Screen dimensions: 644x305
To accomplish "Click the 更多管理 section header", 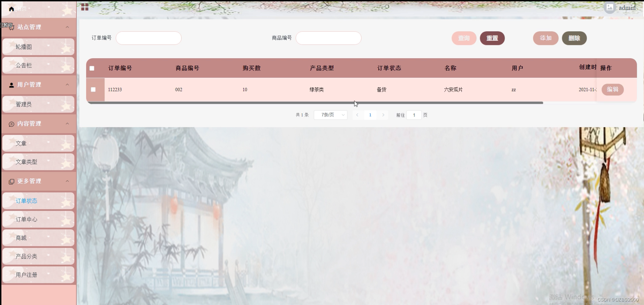I will (38, 181).
